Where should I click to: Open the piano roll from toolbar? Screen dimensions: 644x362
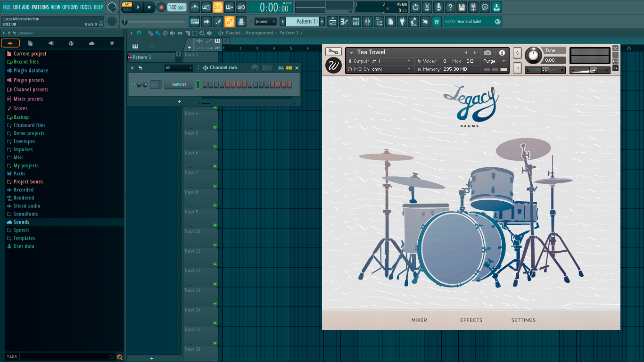coord(344,21)
